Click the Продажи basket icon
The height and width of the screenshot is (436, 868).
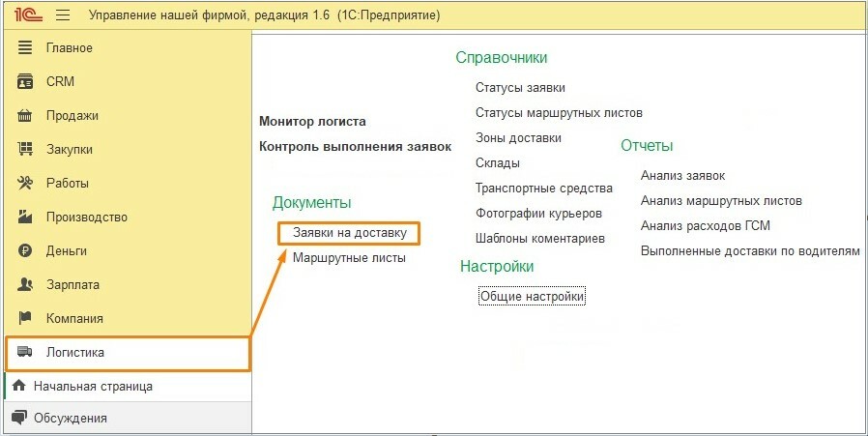[25, 116]
